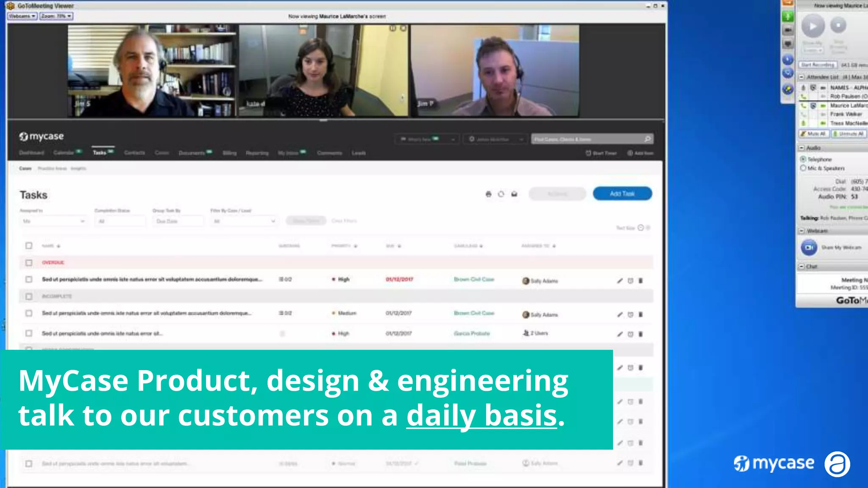Click the blue Share My Webcam icon
The height and width of the screenshot is (488, 868).
(x=809, y=247)
